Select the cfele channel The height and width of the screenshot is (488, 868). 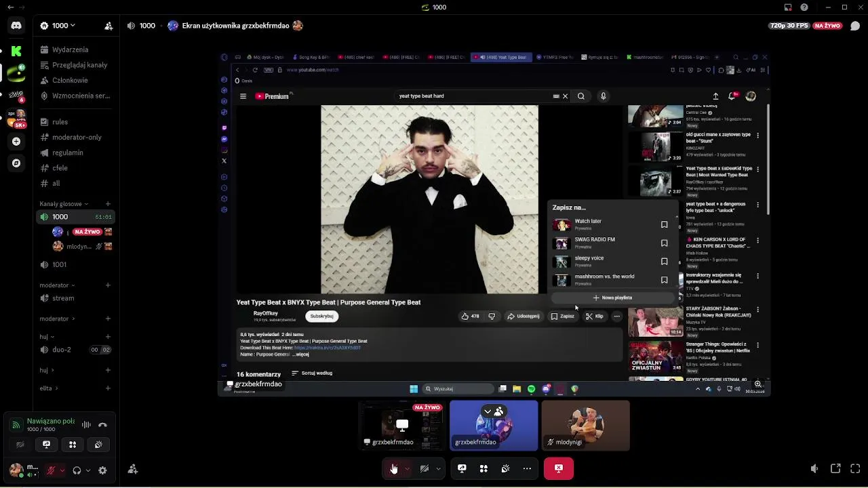coord(75,168)
